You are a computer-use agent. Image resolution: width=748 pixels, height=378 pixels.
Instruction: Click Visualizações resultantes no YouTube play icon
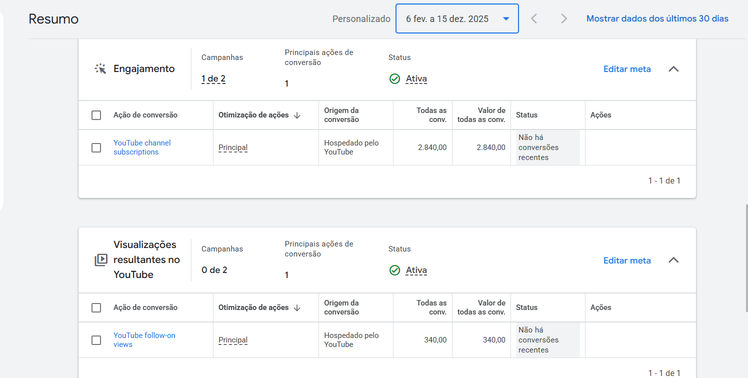coord(100,260)
